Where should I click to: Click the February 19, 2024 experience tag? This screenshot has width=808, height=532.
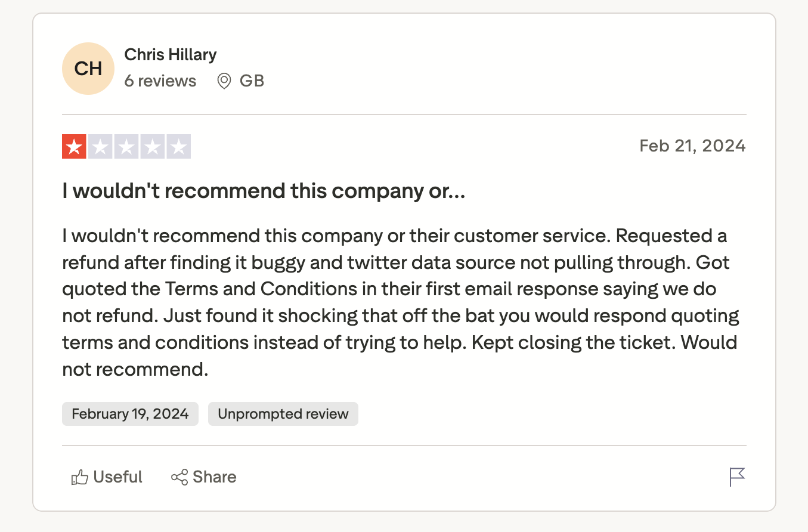[x=130, y=413]
